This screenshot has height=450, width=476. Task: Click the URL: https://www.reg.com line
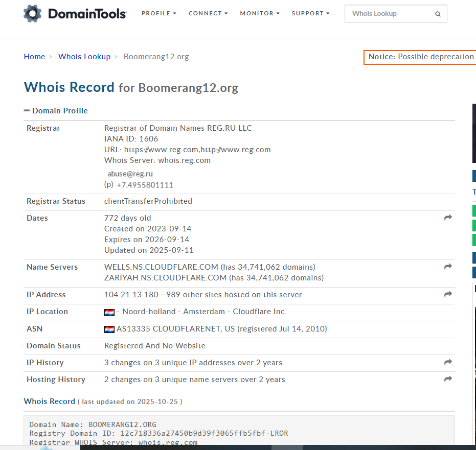point(187,150)
